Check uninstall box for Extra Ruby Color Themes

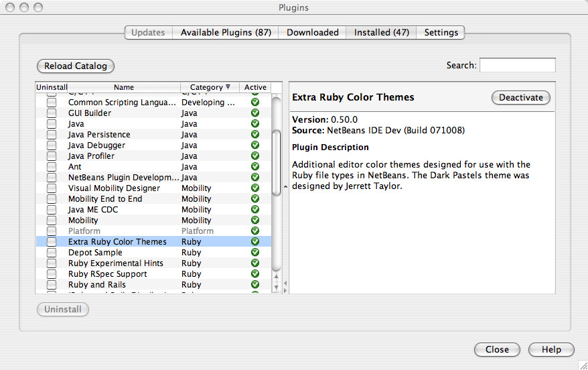tap(52, 242)
